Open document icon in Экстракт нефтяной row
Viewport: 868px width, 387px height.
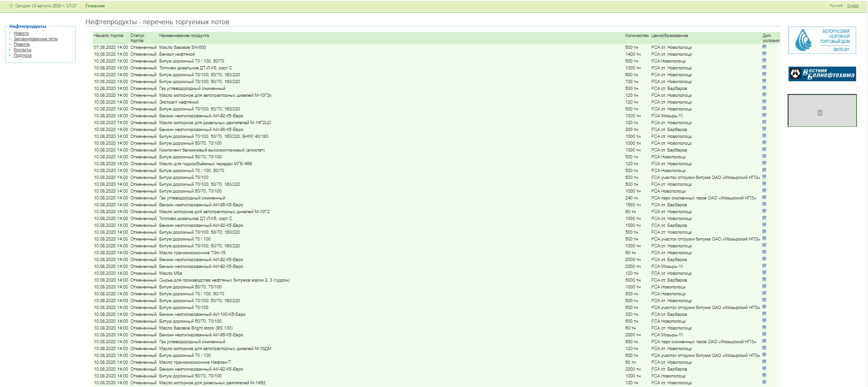point(764,101)
